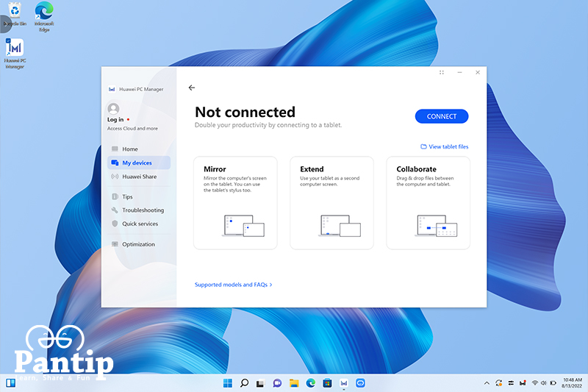Open Microsoft Edge desktop shortcut
The height and width of the screenshot is (392, 588).
[x=44, y=16]
